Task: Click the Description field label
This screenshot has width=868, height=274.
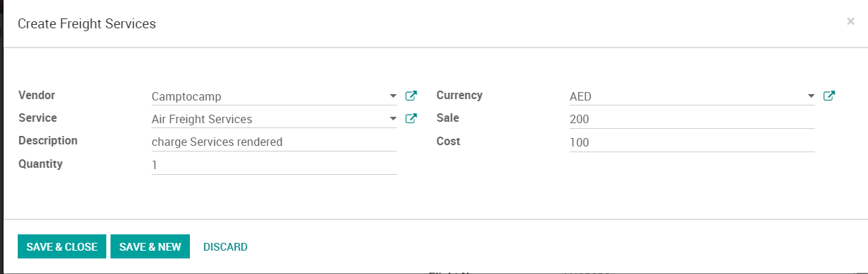Action: pos(48,140)
